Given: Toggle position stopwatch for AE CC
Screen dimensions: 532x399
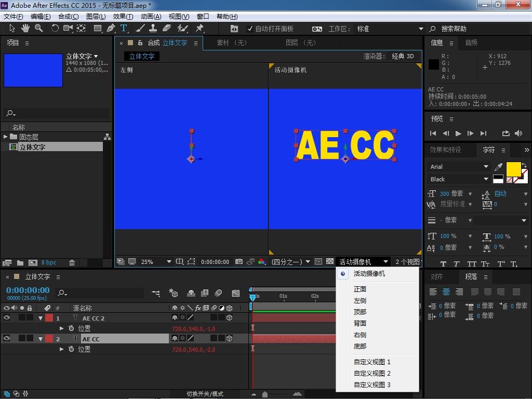Looking at the screenshot, I should [x=71, y=349].
